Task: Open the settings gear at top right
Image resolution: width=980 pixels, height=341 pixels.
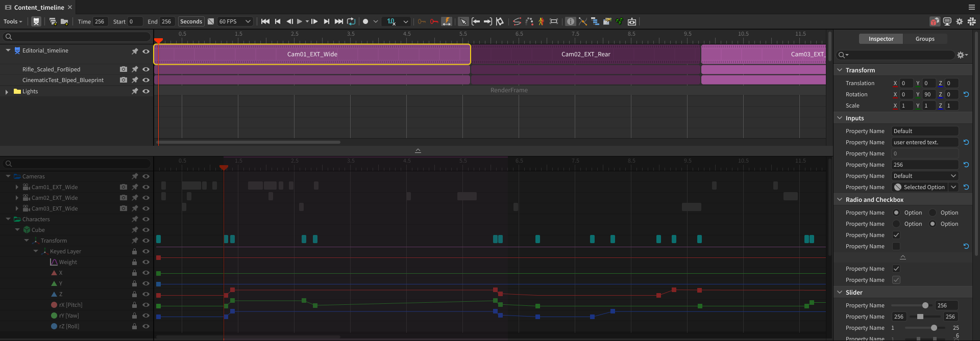Action: coord(960,21)
